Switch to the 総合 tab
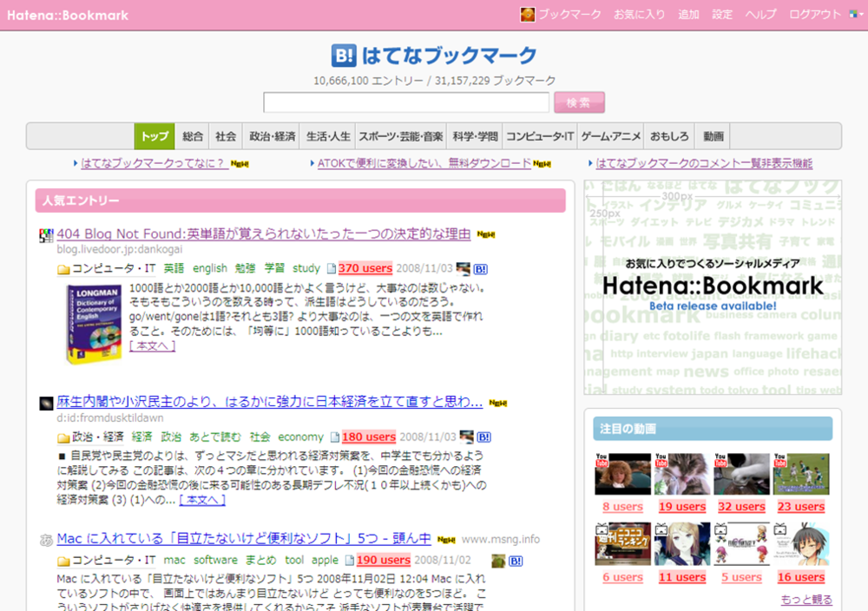 click(192, 137)
